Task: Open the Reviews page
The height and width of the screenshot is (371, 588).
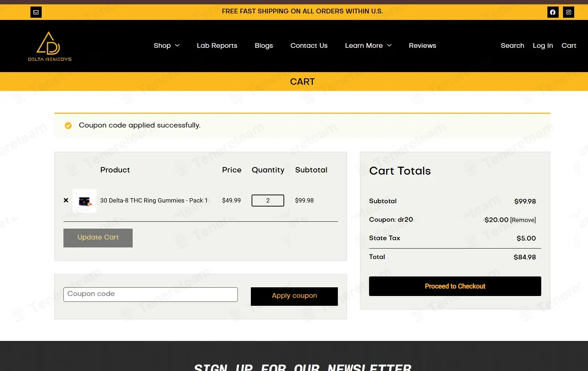Action: point(422,46)
